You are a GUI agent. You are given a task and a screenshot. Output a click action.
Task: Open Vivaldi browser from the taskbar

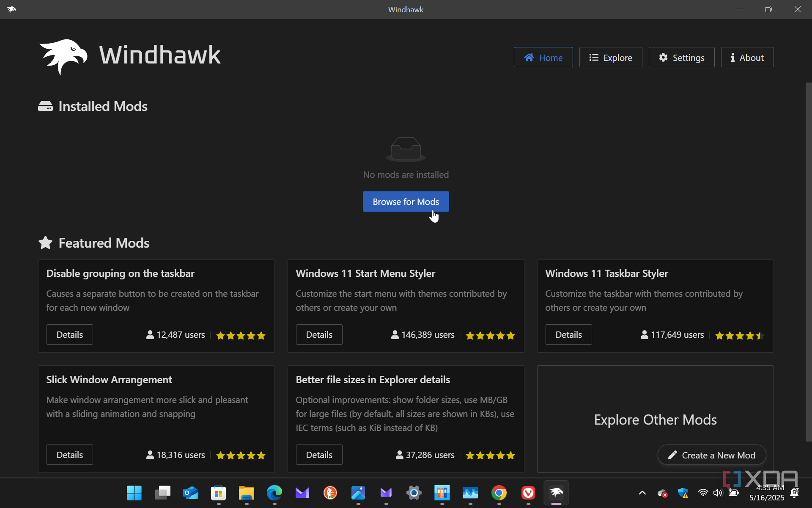[x=528, y=493]
